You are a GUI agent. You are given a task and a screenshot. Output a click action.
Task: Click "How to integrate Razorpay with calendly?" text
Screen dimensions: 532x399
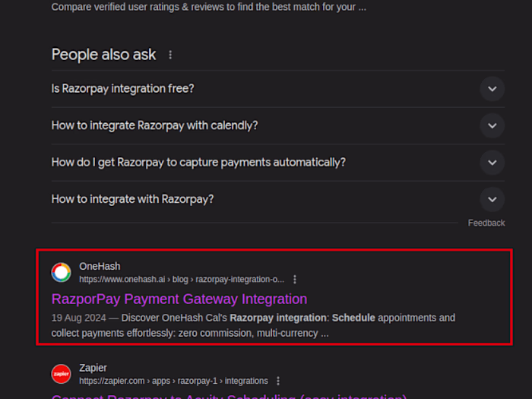tap(154, 125)
